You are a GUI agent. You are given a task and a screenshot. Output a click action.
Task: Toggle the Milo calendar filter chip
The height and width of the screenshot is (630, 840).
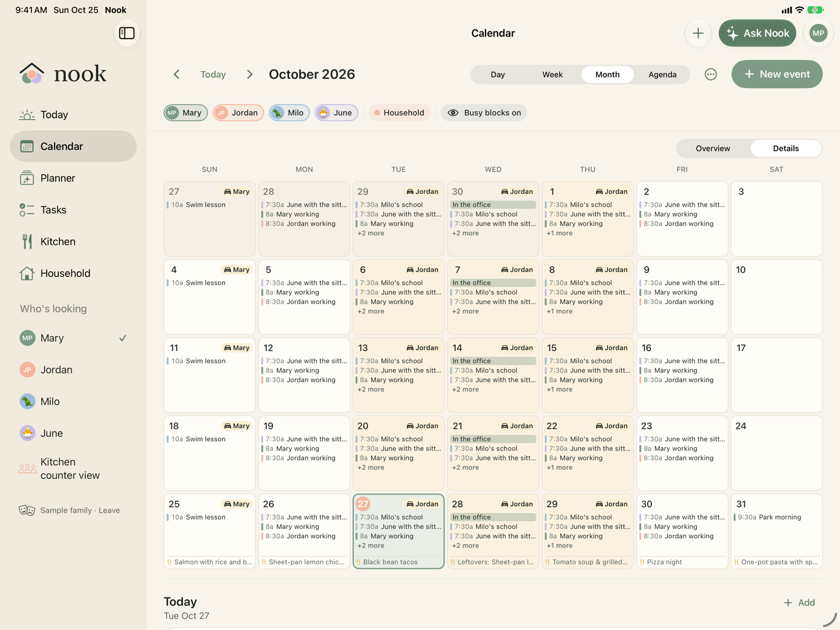click(289, 113)
